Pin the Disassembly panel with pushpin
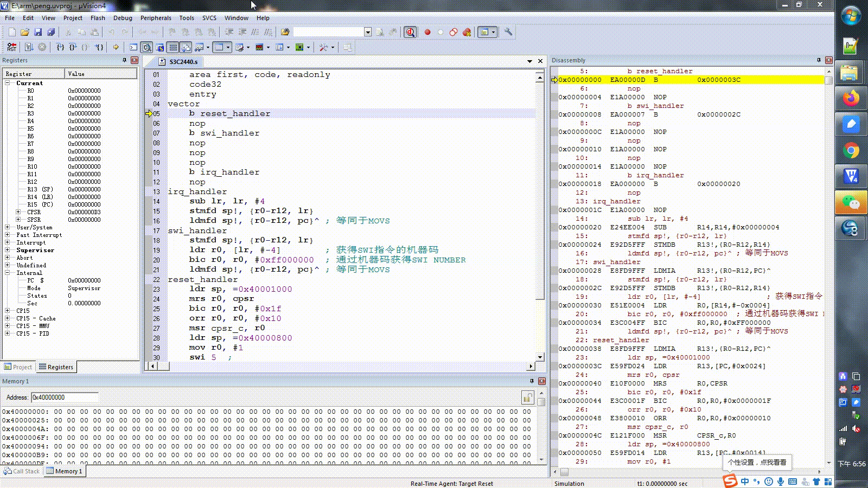The image size is (868, 488). click(819, 60)
